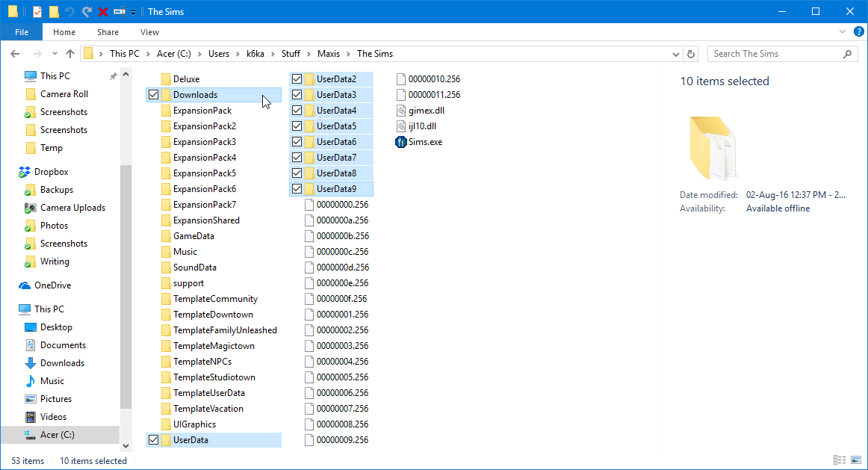The width and height of the screenshot is (868, 470).
Task: Go up one folder level arrow
Action: point(69,54)
